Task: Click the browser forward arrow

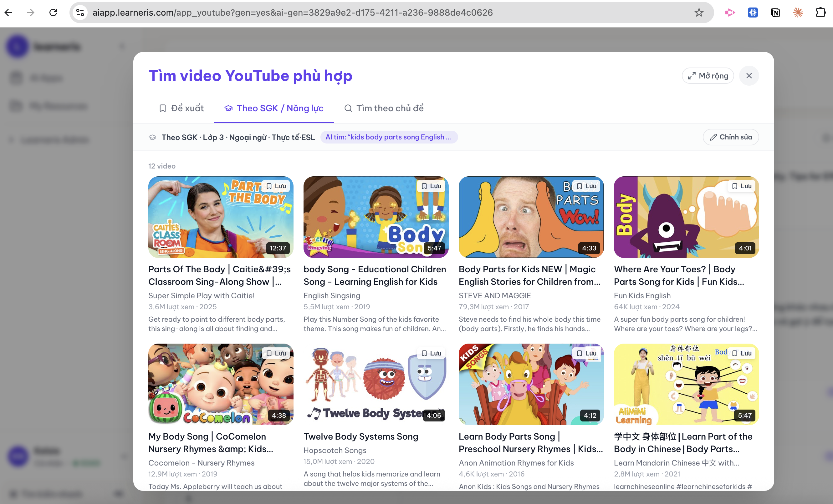Action: 31,13
